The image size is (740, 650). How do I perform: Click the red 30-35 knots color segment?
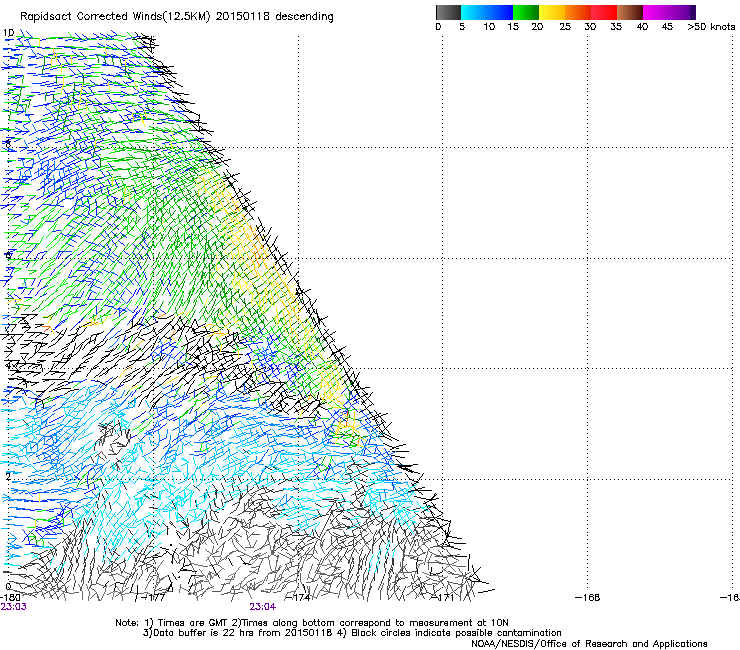coord(604,12)
